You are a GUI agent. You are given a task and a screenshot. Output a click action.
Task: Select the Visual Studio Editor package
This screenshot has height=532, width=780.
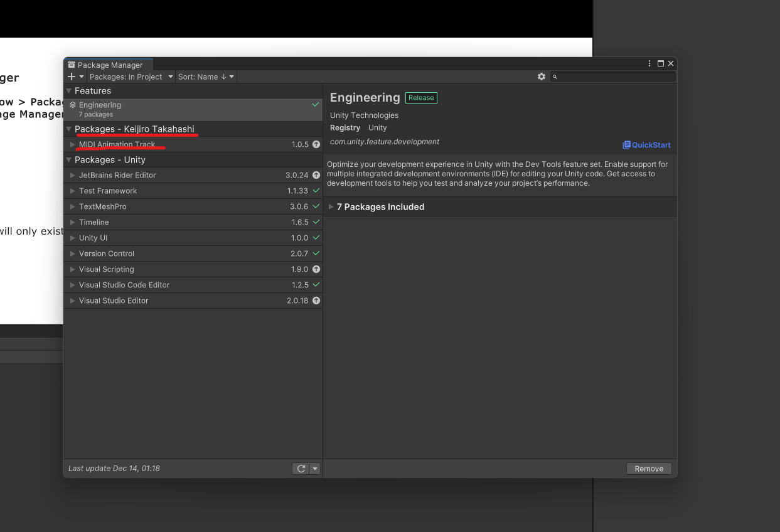pyautogui.click(x=193, y=301)
